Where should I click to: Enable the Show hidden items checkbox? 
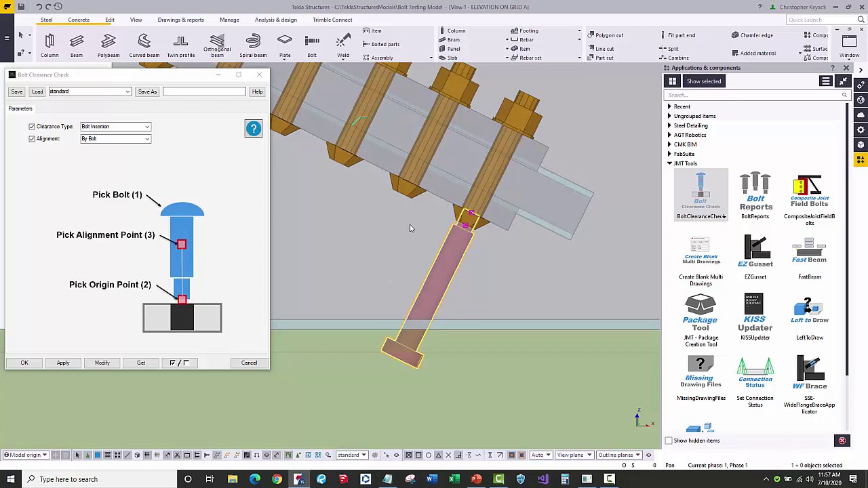coord(669,441)
